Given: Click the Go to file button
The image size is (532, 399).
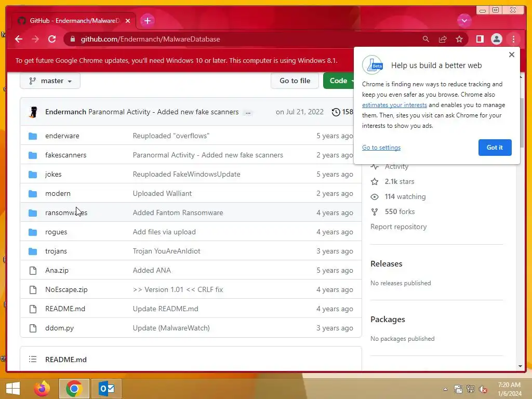Looking at the screenshot, I should point(295,81).
